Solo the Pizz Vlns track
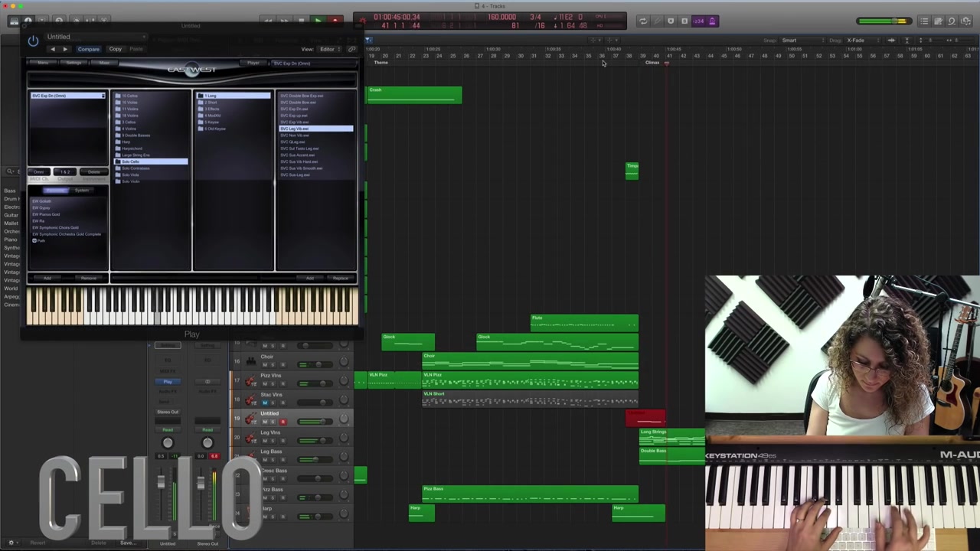 pos(273,383)
